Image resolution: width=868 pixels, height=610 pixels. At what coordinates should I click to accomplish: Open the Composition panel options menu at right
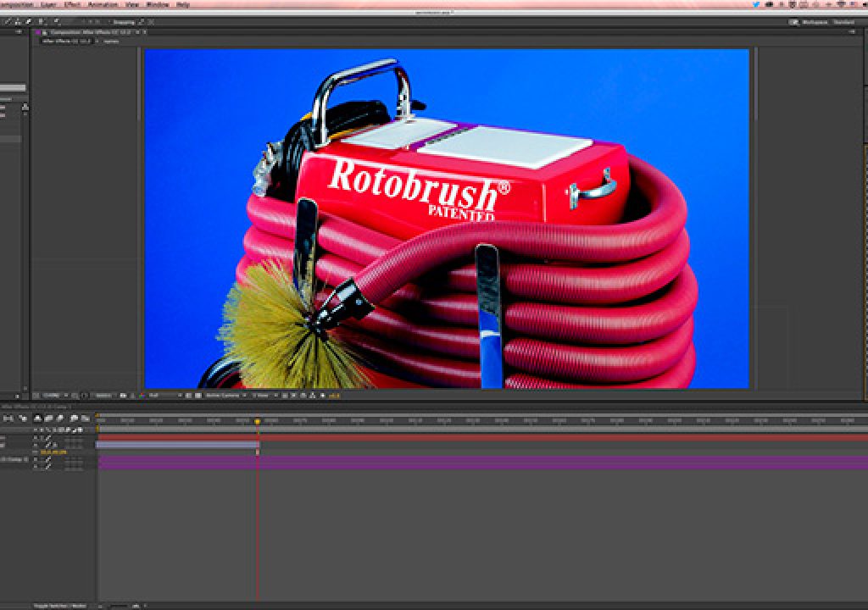[852, 32]
